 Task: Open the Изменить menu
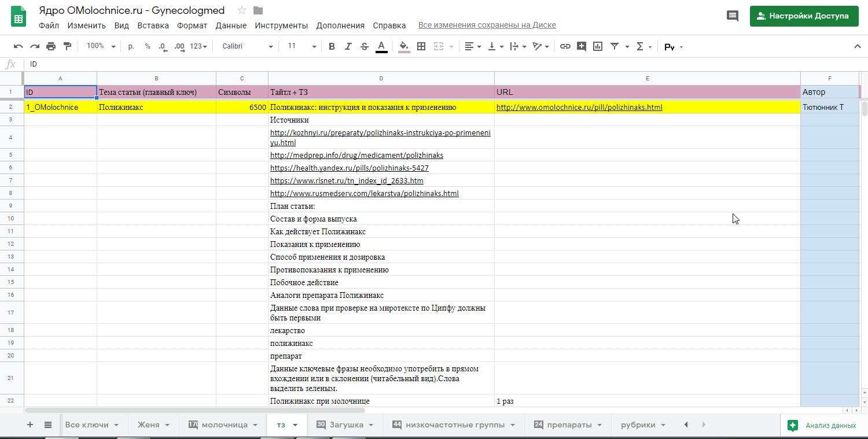pyautogui.click(x=87, y=25)
